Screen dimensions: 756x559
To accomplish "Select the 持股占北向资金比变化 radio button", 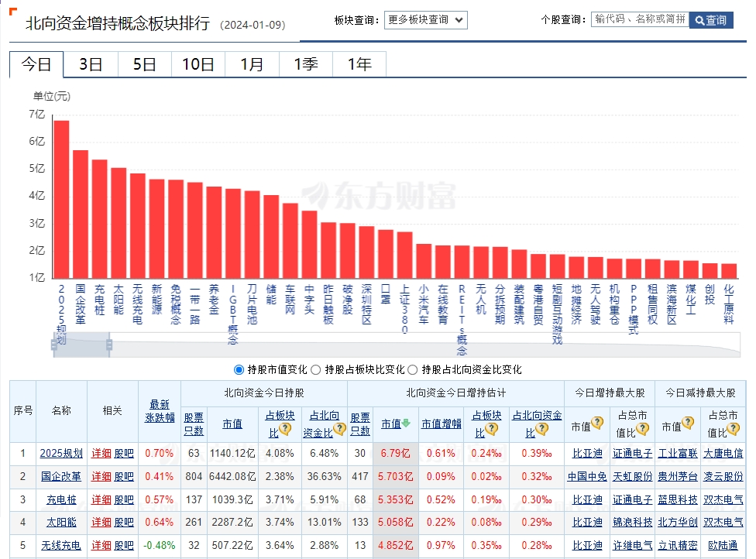I will 412,369.
